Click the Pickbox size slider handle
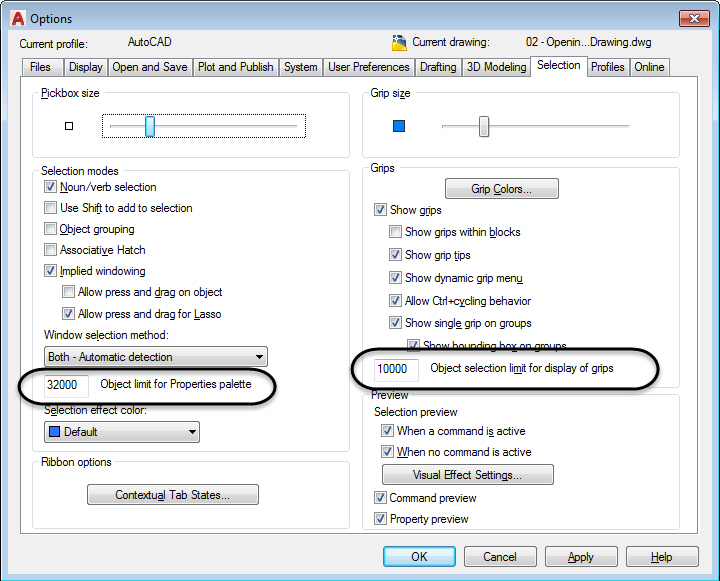 (x=150, y=126)
